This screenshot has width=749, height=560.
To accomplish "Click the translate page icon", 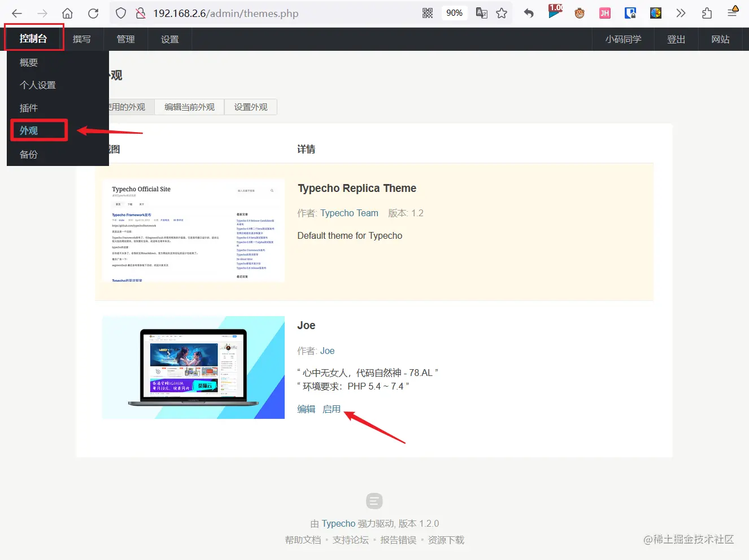I will coord(482,13).
